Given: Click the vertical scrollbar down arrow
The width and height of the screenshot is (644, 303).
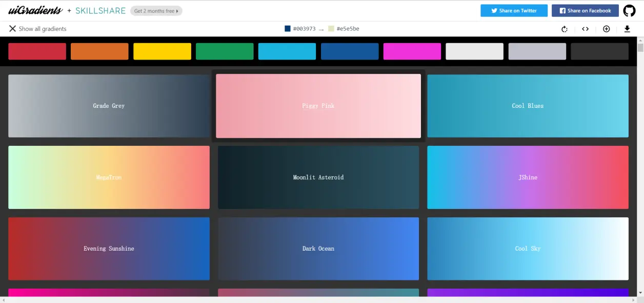Looking at the screenshot, I should (x=640, y=293).
